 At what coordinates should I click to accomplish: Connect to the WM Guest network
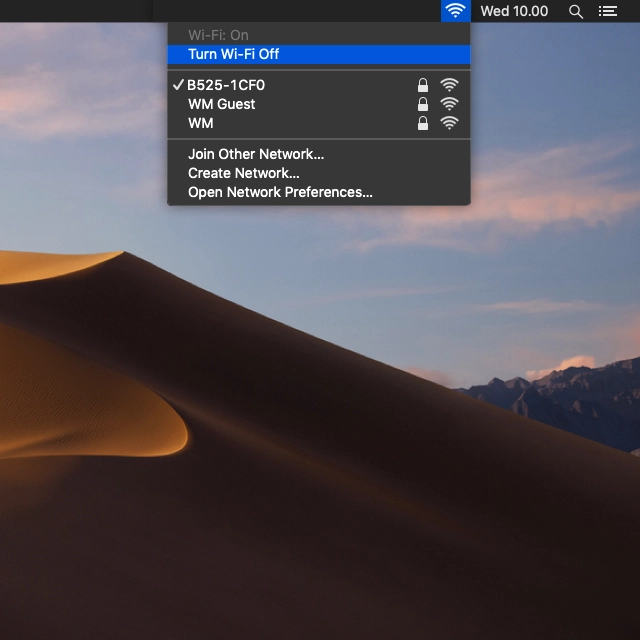click(x=221, y=104)
